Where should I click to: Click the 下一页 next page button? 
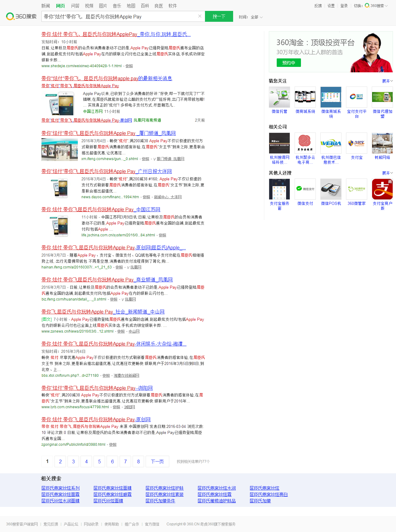pos(157,461)
